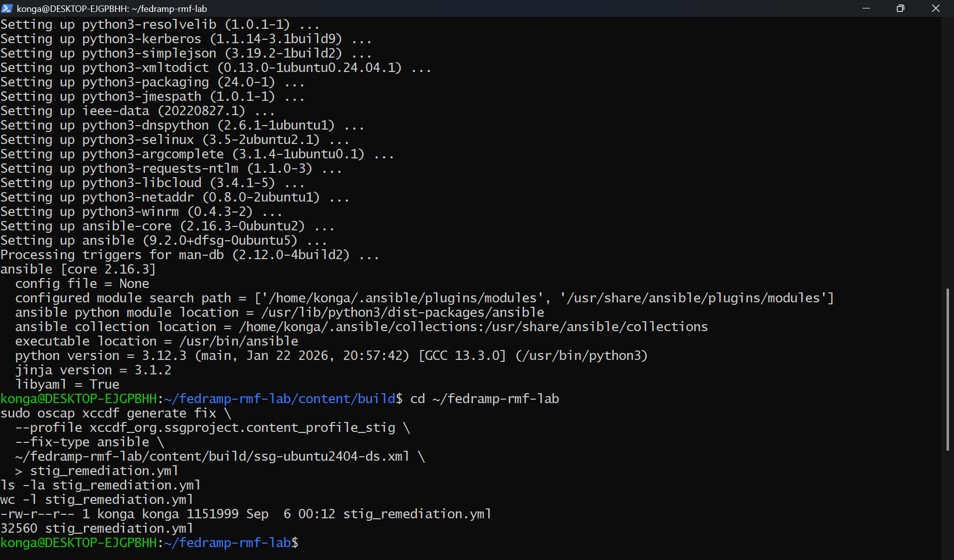The width and height of the screenshot is (954, 560).
Task: Click the '-rw-r--r-- 1 konga konga 1151999' listing
Action: [246, 514]
